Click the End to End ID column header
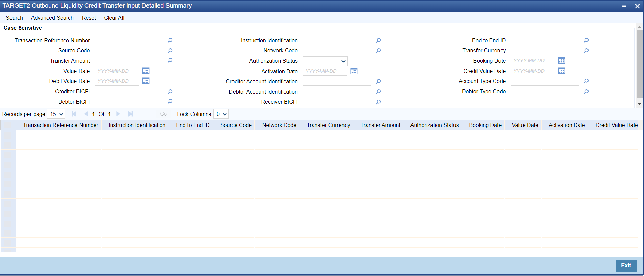Viewport: 644px width, 276px height. click(x=193, y=125)
